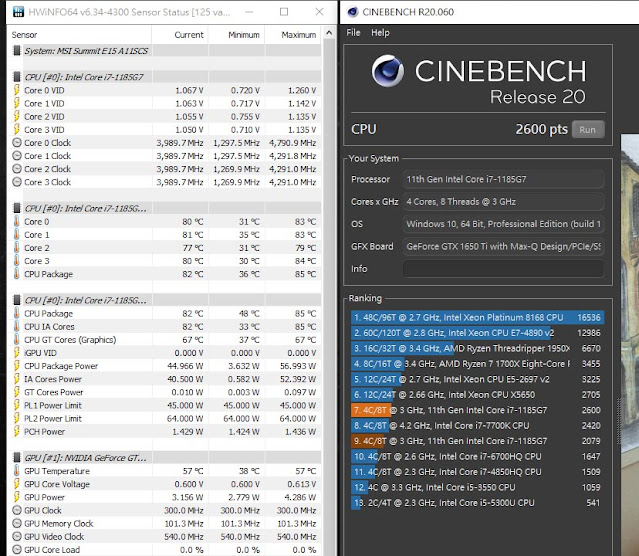Select ranking entry Core i5-5300U CPU

(x=477, y=503)
